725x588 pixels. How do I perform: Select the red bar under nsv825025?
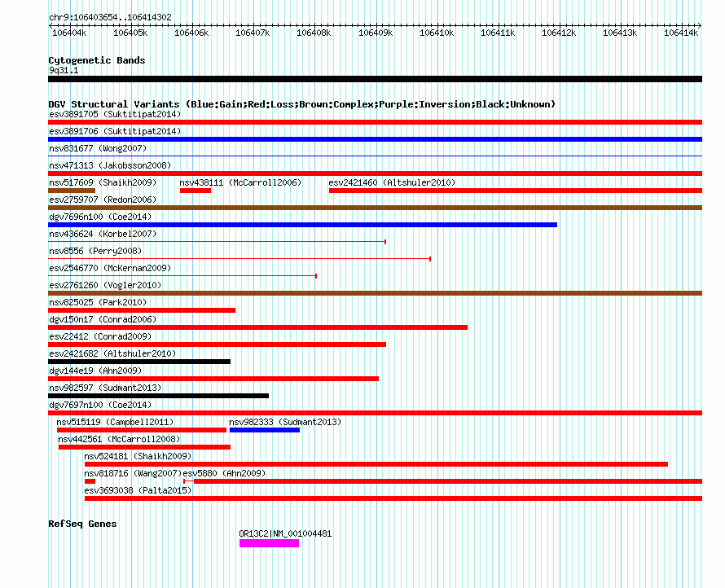pos(142,310)
